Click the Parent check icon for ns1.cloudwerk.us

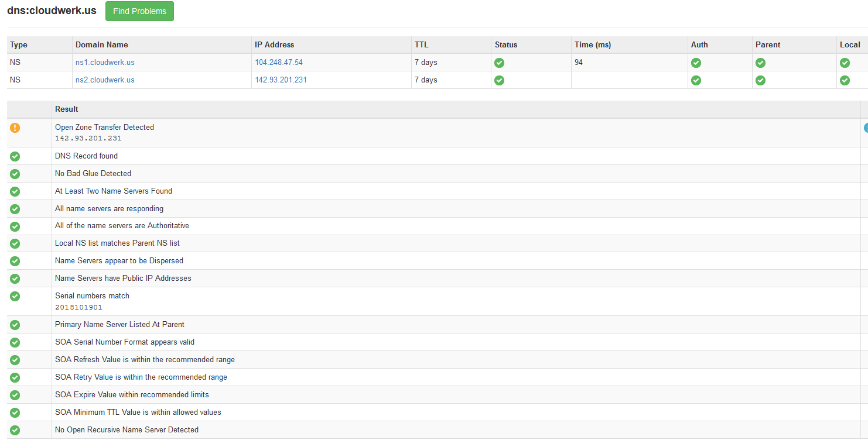pos(760,63)
